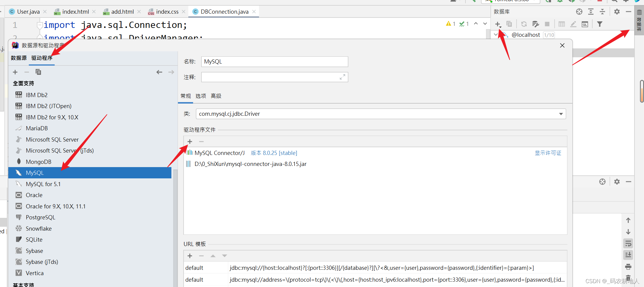Hide the Database tool window

point(629,12)
